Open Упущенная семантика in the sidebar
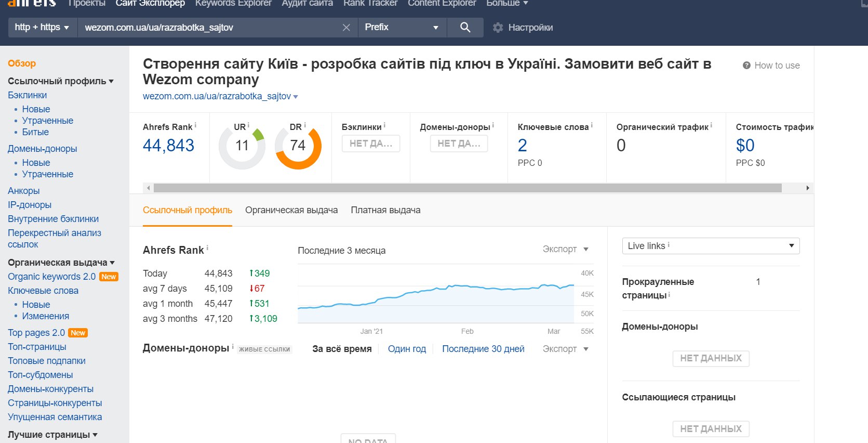 coord(55,417)
